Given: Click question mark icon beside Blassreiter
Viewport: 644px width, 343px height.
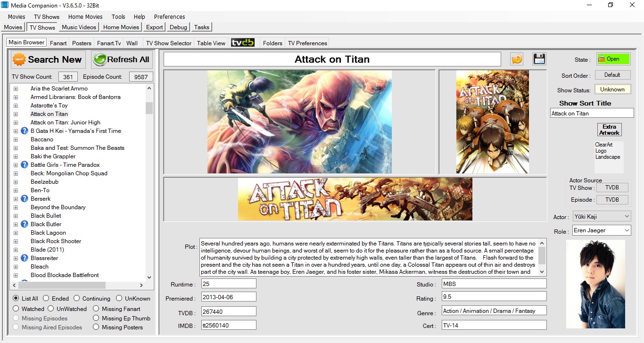Looking at the screenshot, I should (x=25, y=258).
